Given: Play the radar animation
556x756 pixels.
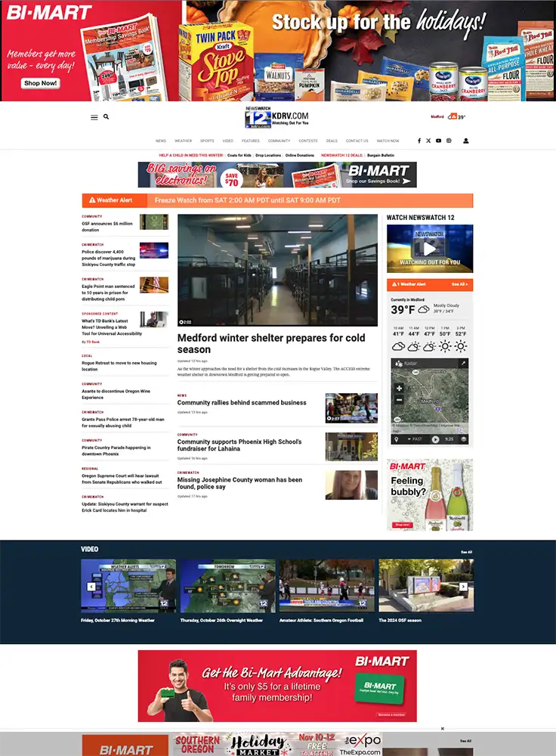Looking at the screenshot, I should [436, 439].
